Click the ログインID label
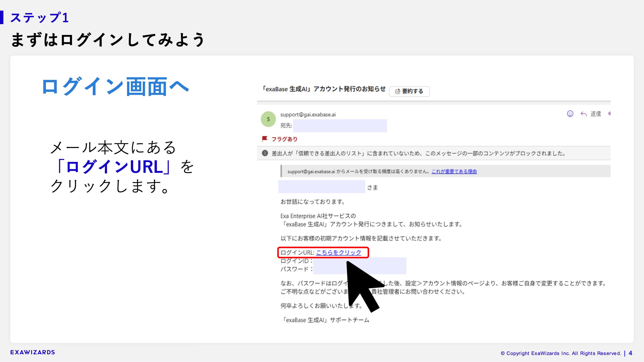644x362 pixels. click(296, 261)
